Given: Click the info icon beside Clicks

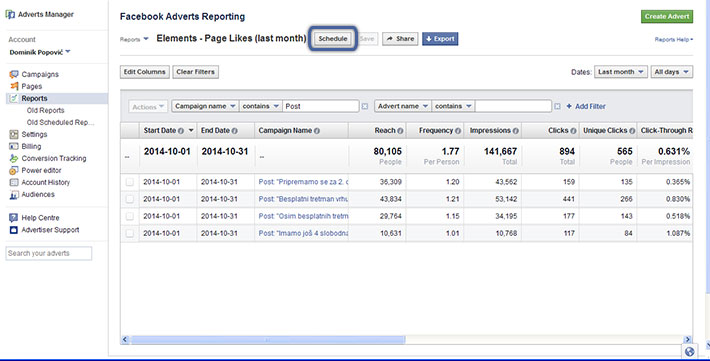Looking at the screenshot, I should 573,131.
